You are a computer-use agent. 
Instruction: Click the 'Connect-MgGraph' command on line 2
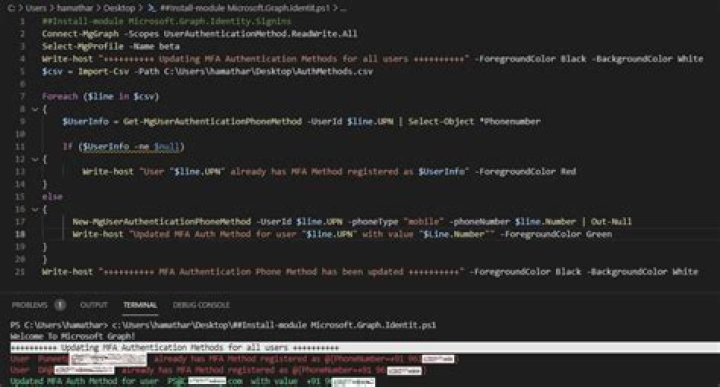click(x=80, y=34)
